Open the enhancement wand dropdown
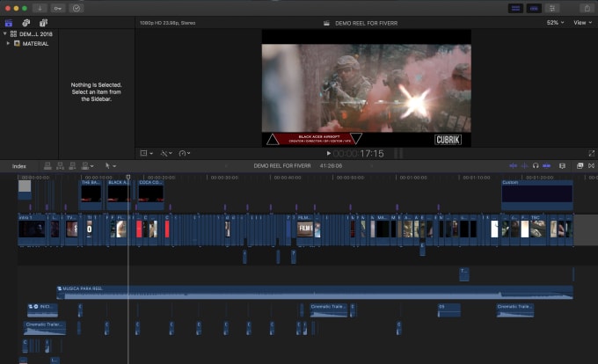The width and height of the screenshot is (598, 364). coord(166,153)
